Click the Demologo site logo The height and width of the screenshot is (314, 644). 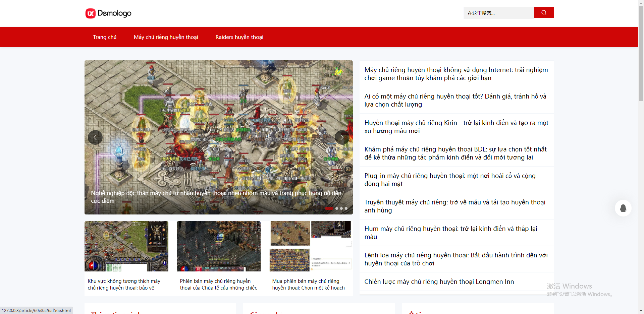tap(108, 13)
